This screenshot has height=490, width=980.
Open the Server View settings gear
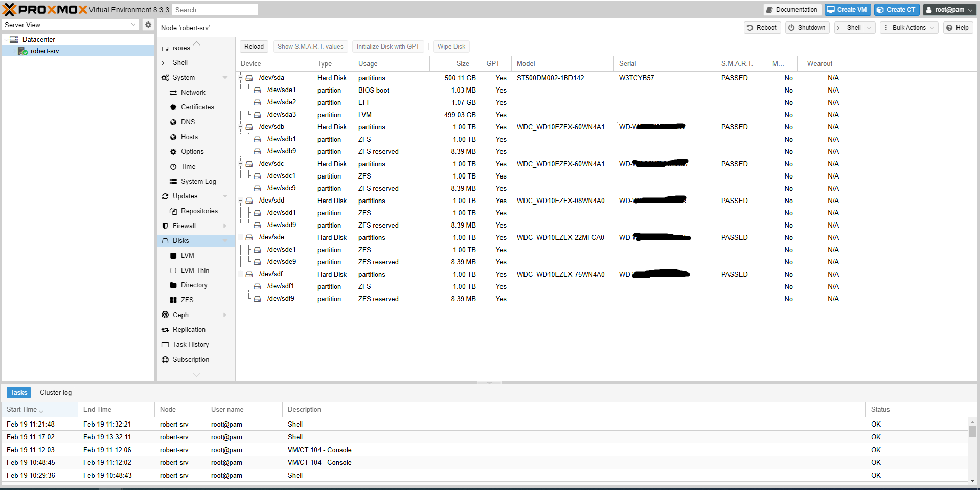pyautogui.click(x=148, y=25)
